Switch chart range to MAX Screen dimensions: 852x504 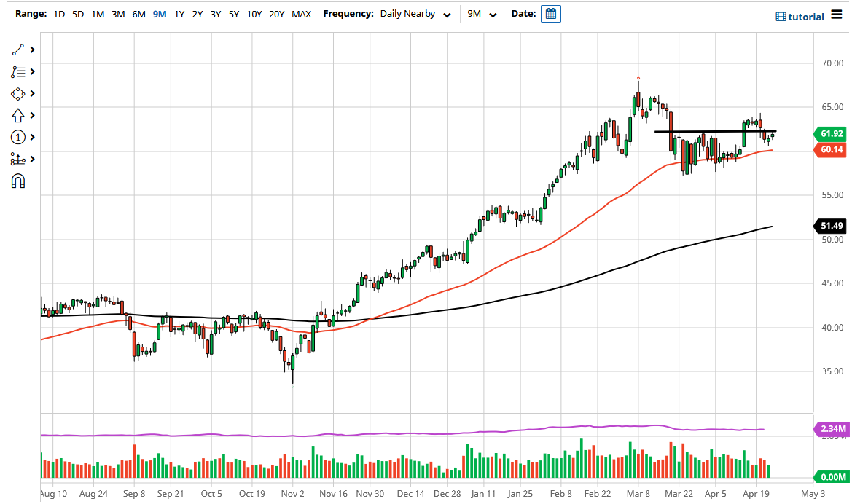point(301,13)
